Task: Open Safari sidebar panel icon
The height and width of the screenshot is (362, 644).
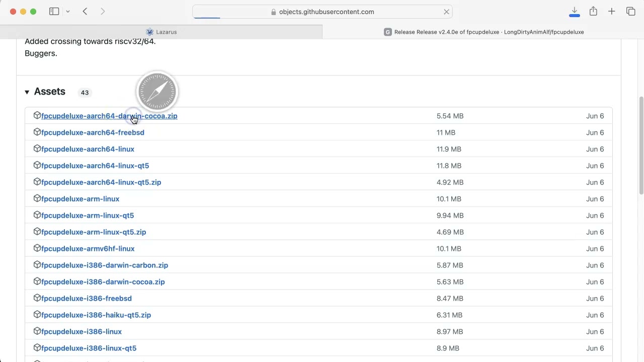Action: point(54,12)
